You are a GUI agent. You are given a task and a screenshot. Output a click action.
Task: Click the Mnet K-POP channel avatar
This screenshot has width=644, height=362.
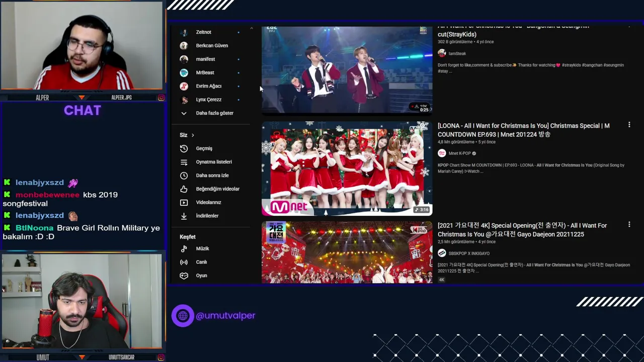point(442,153)
